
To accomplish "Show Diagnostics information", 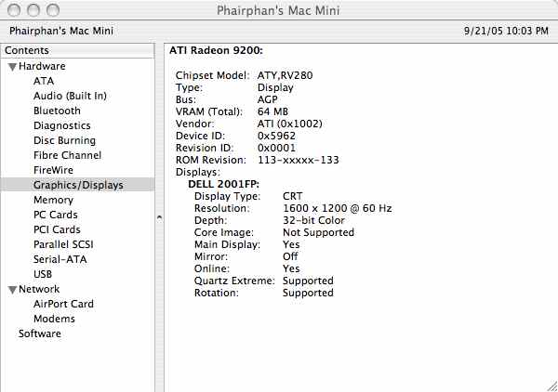I will (61, 125).
